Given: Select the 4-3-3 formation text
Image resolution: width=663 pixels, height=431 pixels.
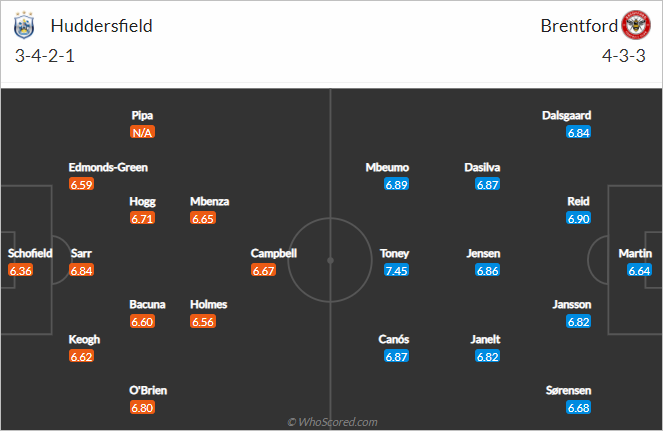Looking at the screenshot, I should 624,56.
